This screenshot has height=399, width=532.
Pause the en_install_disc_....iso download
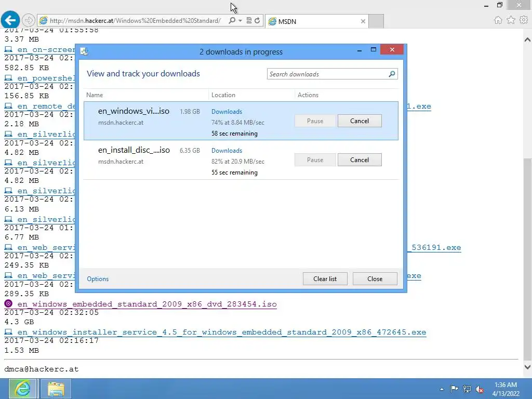315,160
